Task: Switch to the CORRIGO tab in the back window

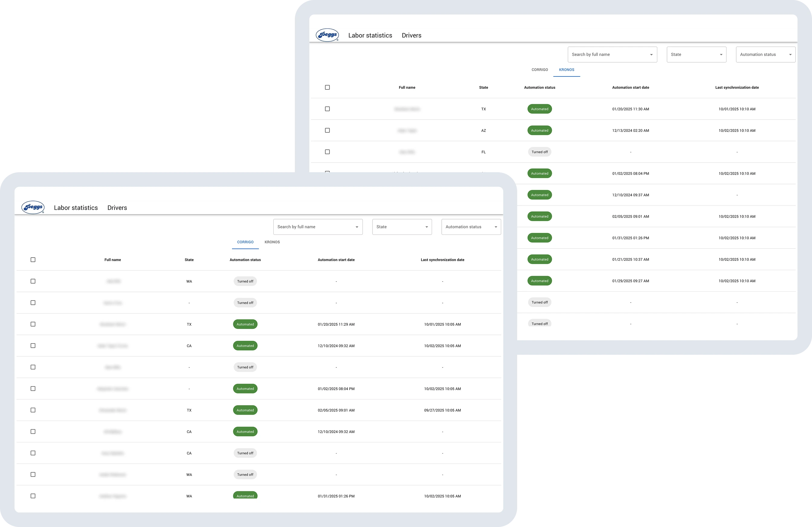Action: pos(540,70)
